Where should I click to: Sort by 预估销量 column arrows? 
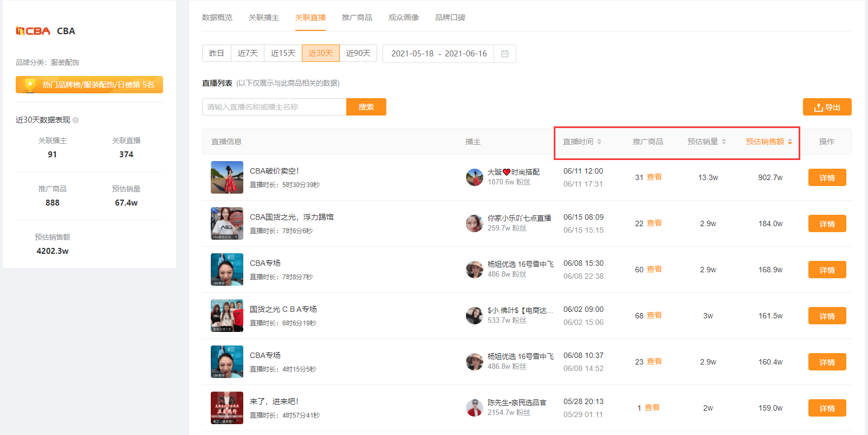[x=724, y=142]
